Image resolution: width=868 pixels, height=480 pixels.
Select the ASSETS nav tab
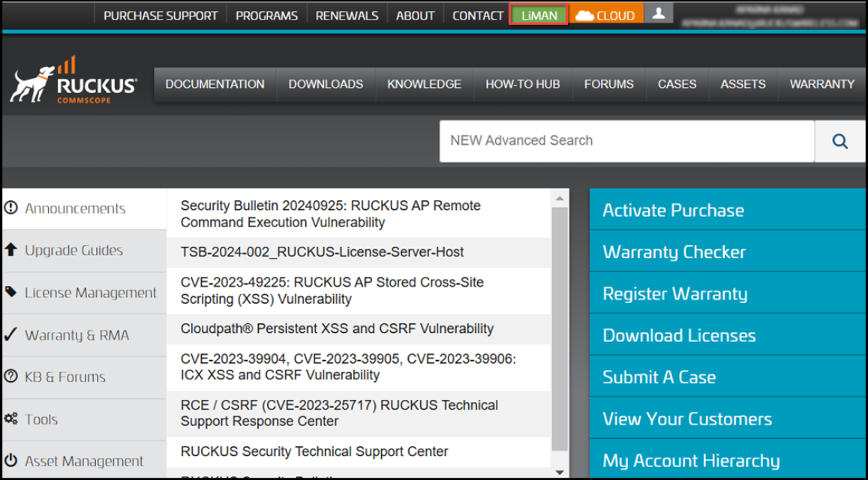tap(743, 84)
